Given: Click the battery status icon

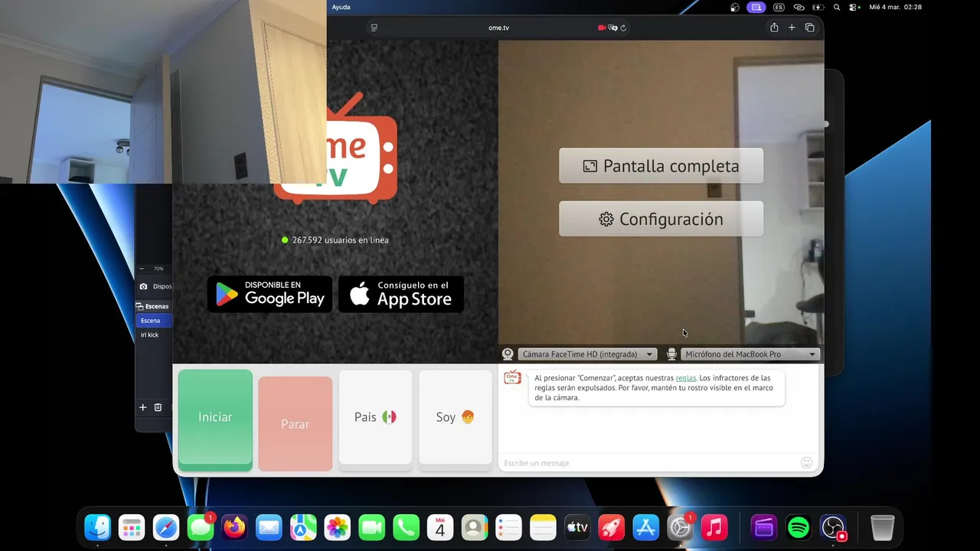Looking at the screenshot, I should [820, 7].
